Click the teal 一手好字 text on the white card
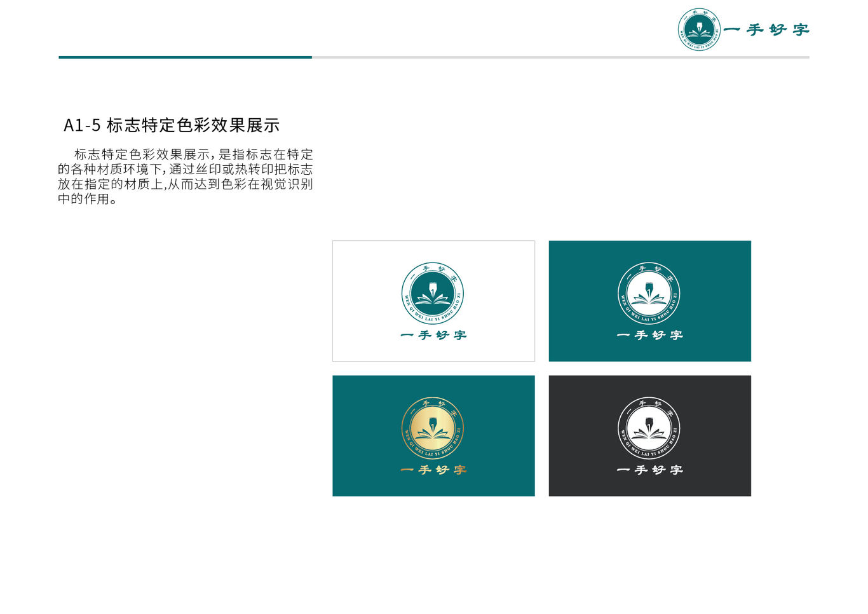868x614 pixels. tap(433, 335)
